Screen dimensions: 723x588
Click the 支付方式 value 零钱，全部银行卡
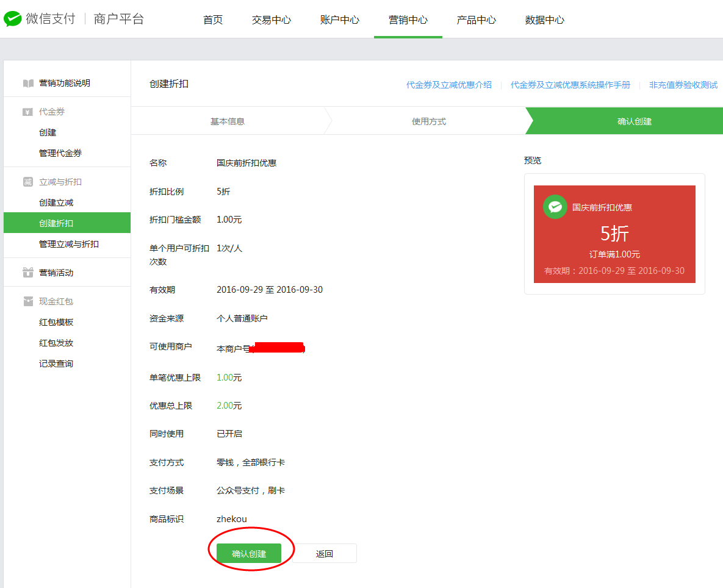point(251,462)
